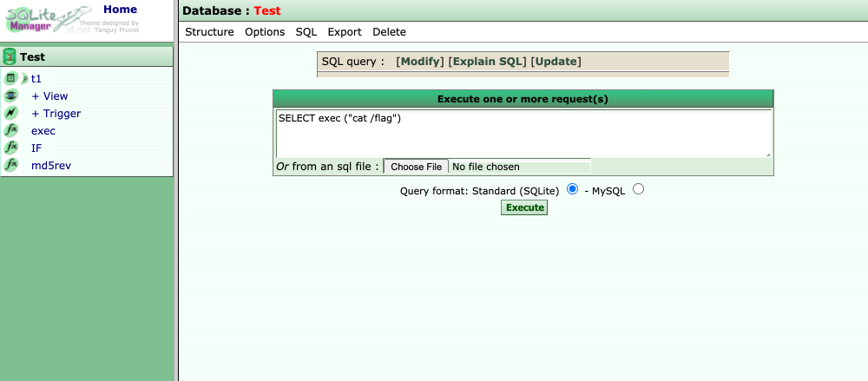Click the fx icon next to exec
This screenshot has height=381, width=868.
pos(11,131)
